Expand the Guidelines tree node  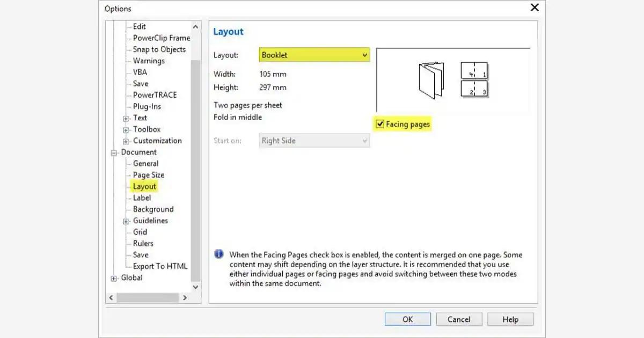click(126, 221)
